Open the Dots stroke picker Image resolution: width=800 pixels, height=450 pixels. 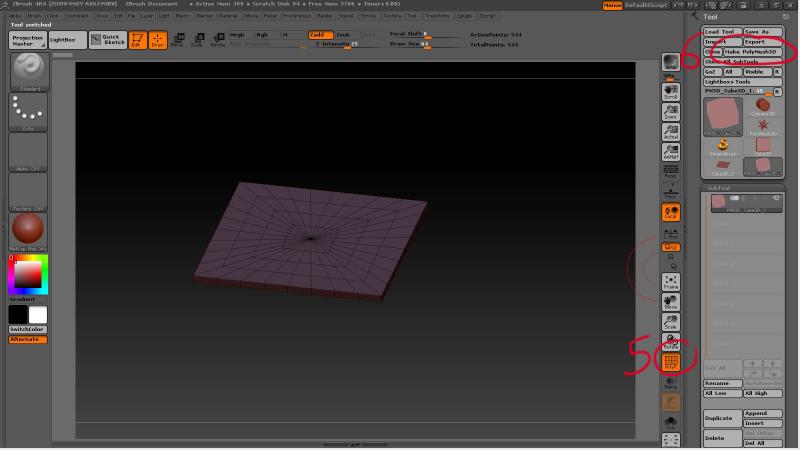pyautogui.click(x=28, y=112)
